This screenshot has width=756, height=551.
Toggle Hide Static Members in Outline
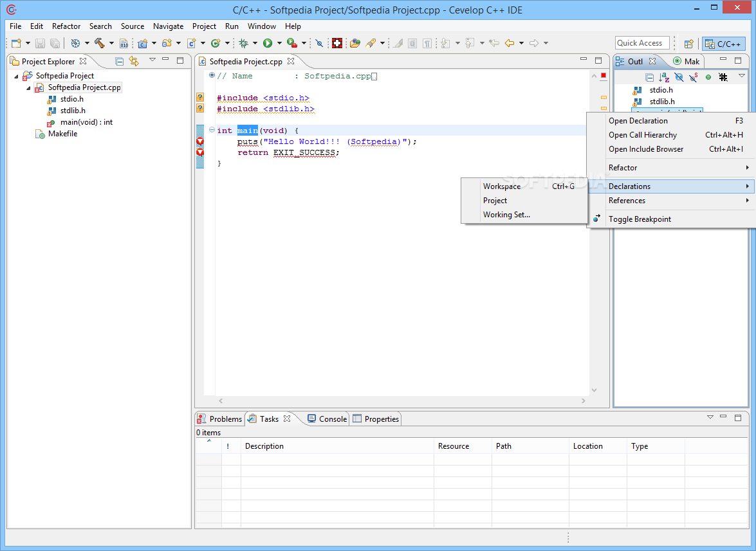[x=694, y=77]
